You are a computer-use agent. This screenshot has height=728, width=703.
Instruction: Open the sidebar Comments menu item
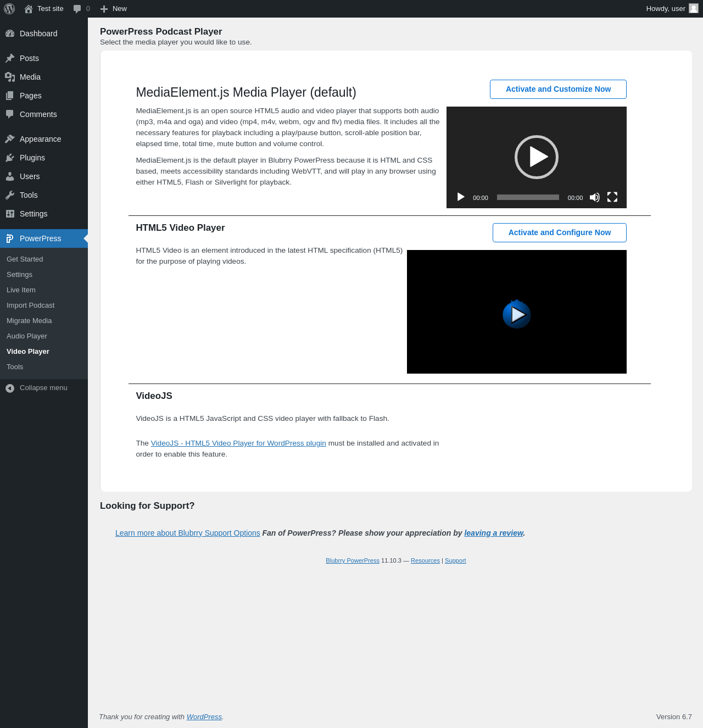tap(44, 114)
